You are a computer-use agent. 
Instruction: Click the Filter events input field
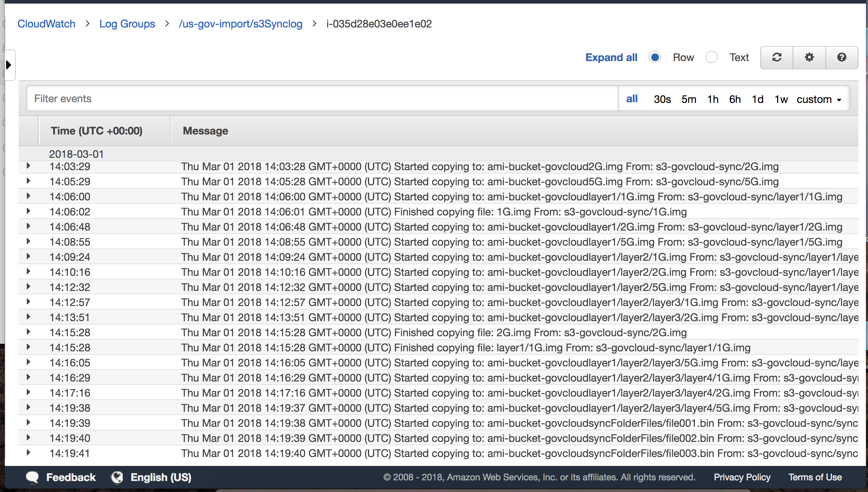[322, 99]
